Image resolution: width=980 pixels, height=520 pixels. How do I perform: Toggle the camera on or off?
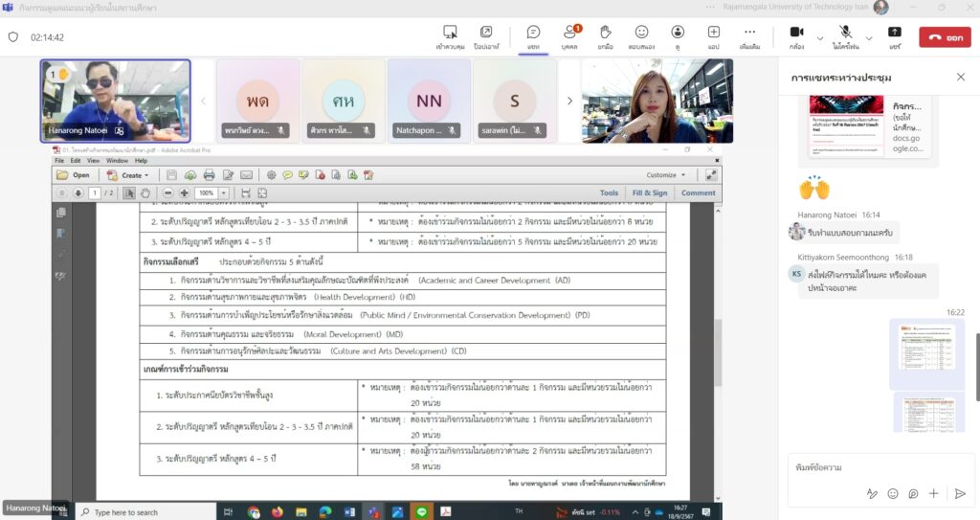(x=796, y=36)
